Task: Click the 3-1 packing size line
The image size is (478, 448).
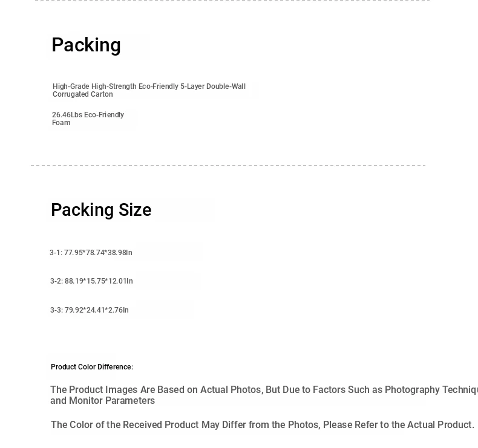Action: pyautogui.click(x=91, y=253)
